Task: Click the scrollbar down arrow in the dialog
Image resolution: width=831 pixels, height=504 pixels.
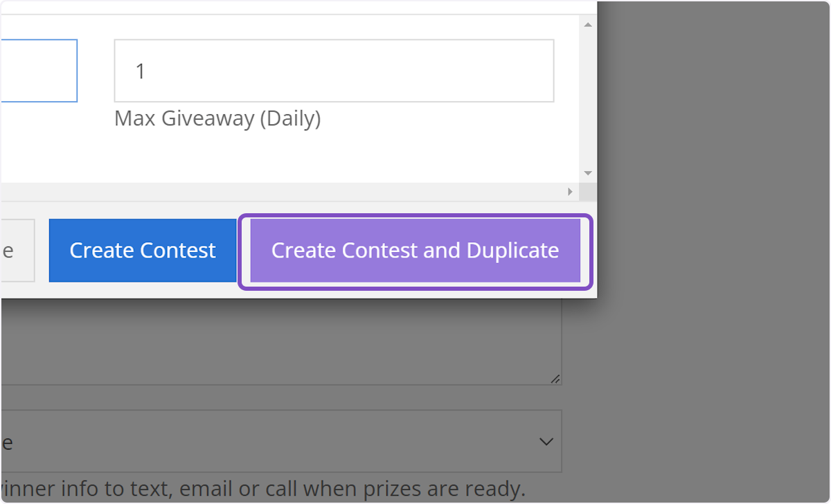Action: coord(587,172)
